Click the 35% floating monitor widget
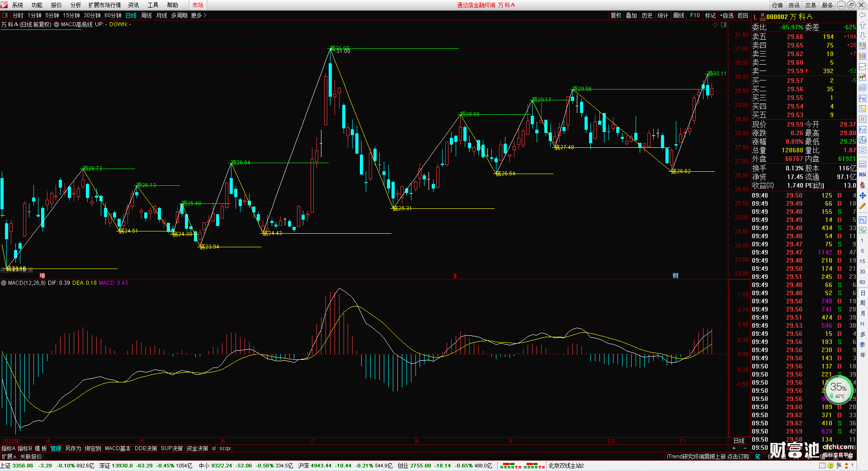The width and height of the screenshot is (868, 471). 838,389
